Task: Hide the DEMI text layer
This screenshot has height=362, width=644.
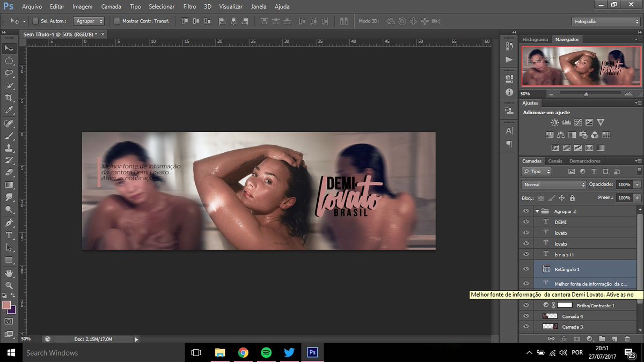Action: coord(526,221)
